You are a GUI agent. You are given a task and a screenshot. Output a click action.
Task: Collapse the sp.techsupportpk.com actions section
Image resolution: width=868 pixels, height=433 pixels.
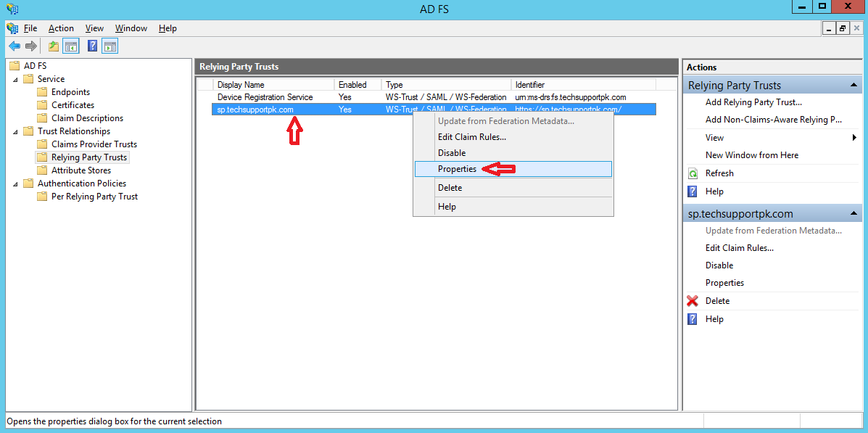[853, 213]
